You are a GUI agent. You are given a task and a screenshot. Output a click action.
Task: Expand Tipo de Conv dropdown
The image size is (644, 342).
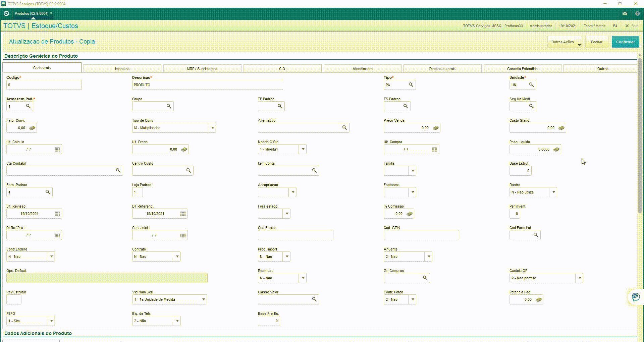pyautogui.click(x=212, y=128)
